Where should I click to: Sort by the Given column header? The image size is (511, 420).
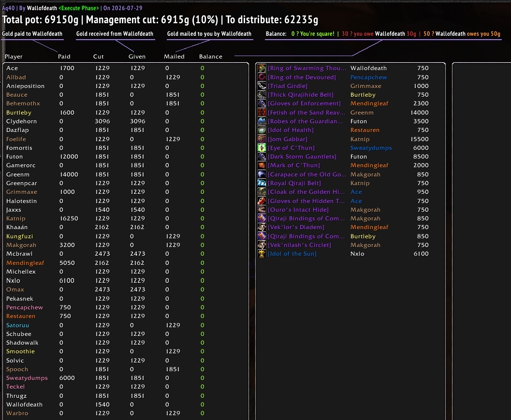[x=137, y=57]
